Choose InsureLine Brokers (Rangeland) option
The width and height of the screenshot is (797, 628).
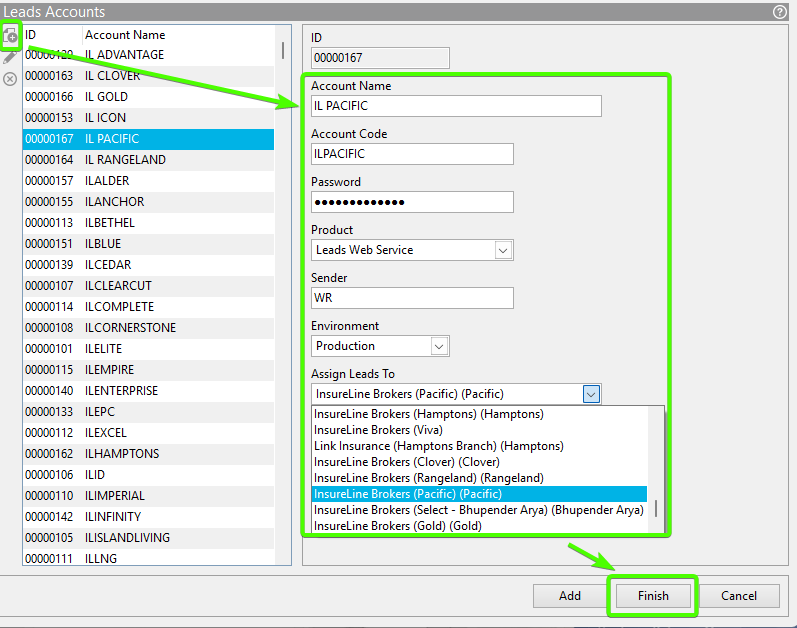479,478
